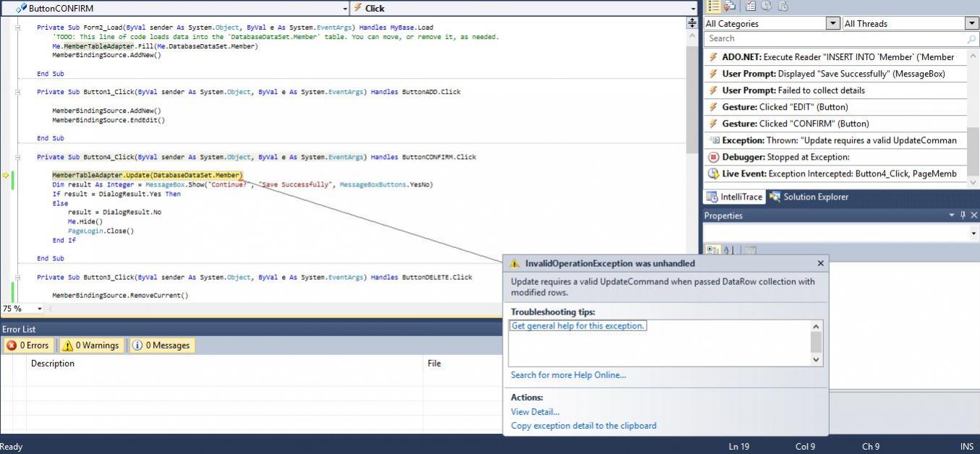This screenshot has height=454, width=980.
Task: Click the search magnifier icon in IntelliTrace
Action: [971, 39]
